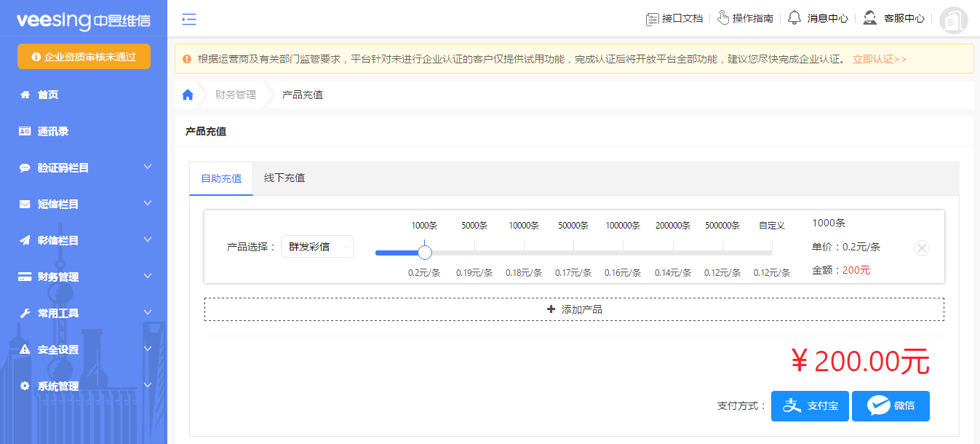The width and height of the screenshot is (980, 444).
Task: Switch to the 线下充值 tab
Action: click(284, 177)
